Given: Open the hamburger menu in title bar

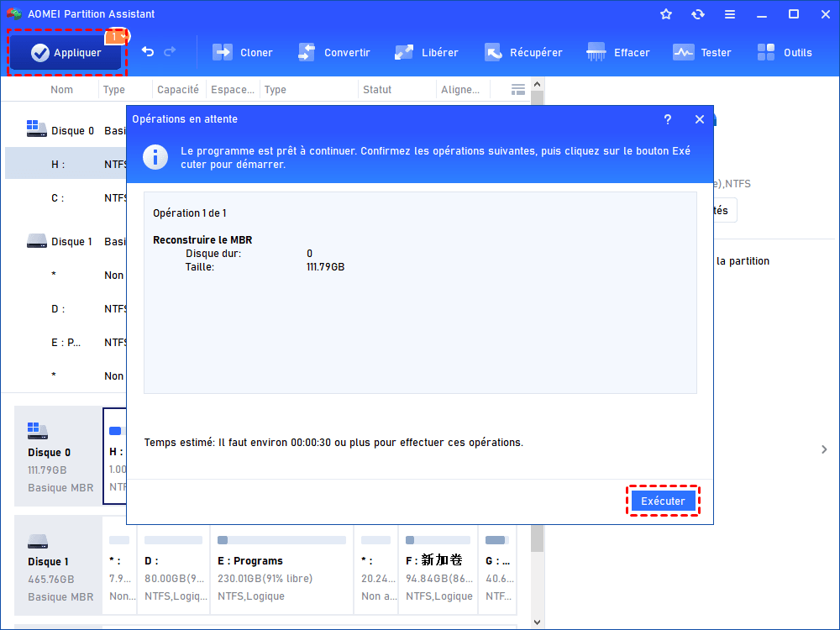Looking at the screenshot, I should point(730,14).
